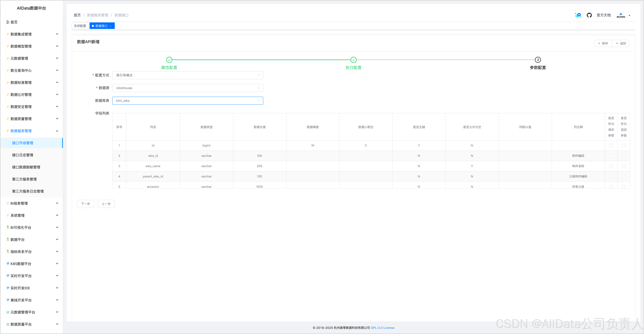644x334 pixels.
Task: Switch to the 系统配置 tab
Action: (80, 26)
